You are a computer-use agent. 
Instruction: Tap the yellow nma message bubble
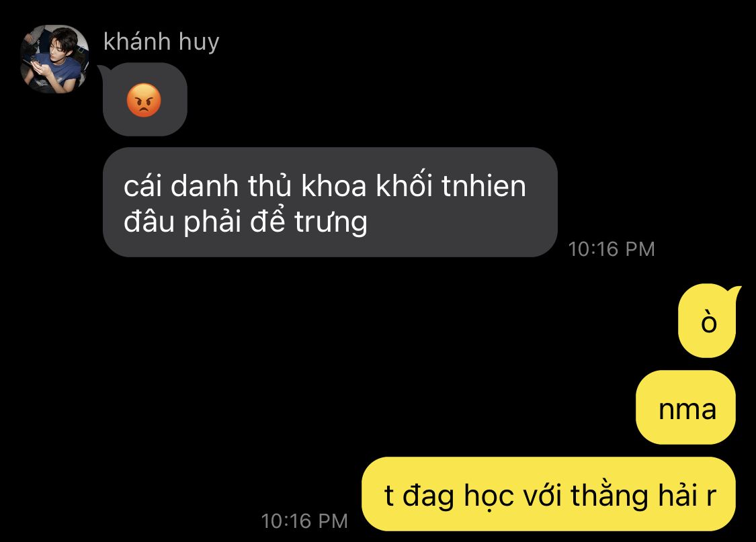[x=685, y=408]
